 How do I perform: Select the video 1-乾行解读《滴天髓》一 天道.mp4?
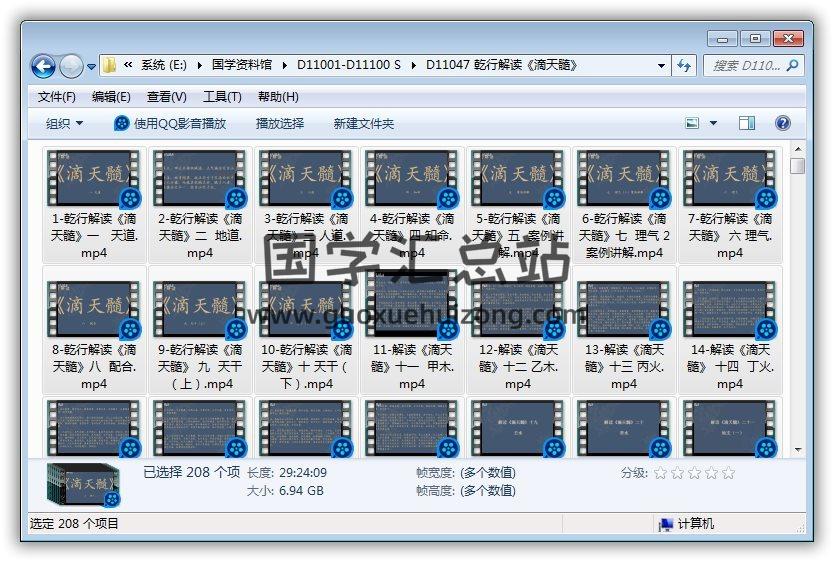click(x=94, y=205)
